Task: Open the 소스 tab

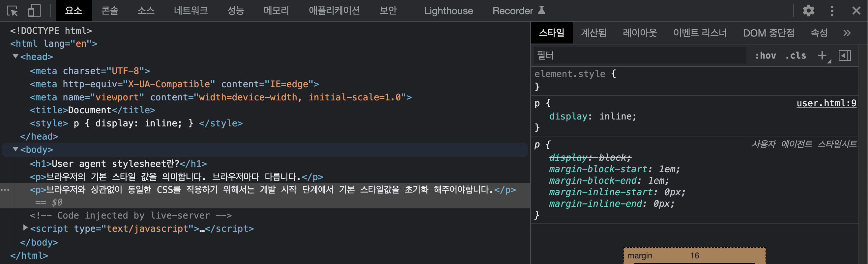Action: tap(146, 11)
